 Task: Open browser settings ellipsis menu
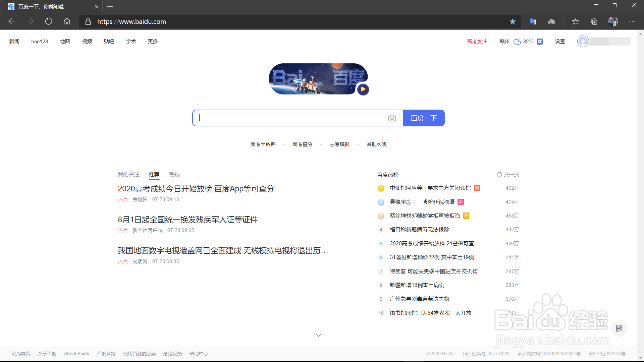click(632, 21)
